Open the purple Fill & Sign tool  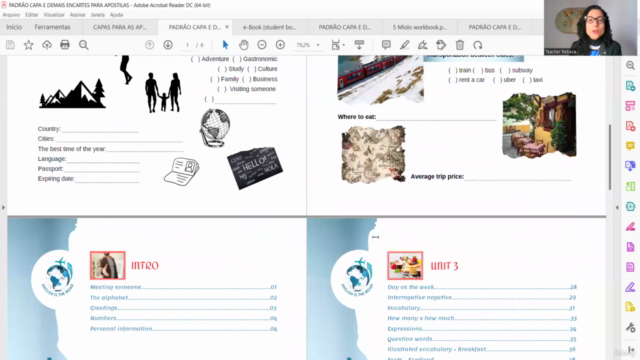(630, 287)
